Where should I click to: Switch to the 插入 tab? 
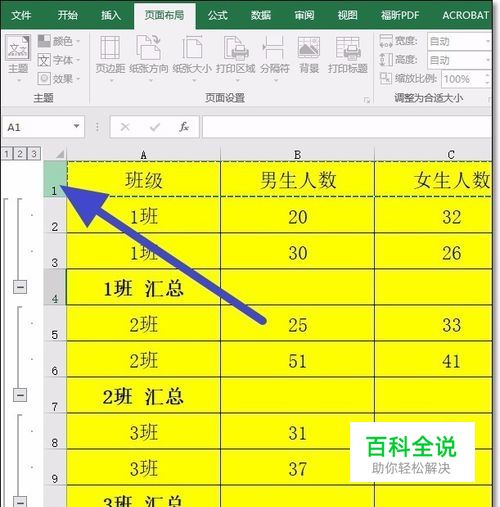111,15
